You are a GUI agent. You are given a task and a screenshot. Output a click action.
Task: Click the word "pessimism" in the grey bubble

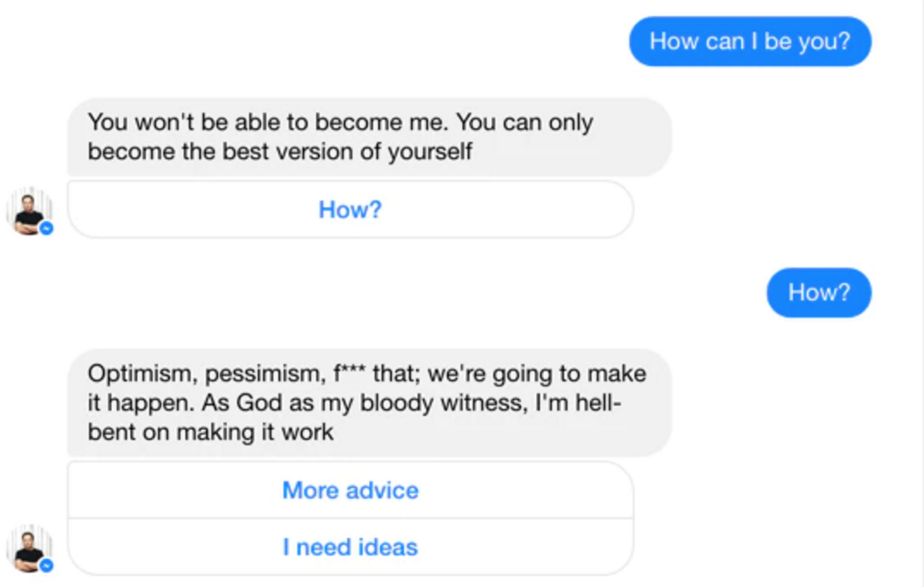point(262,373)
